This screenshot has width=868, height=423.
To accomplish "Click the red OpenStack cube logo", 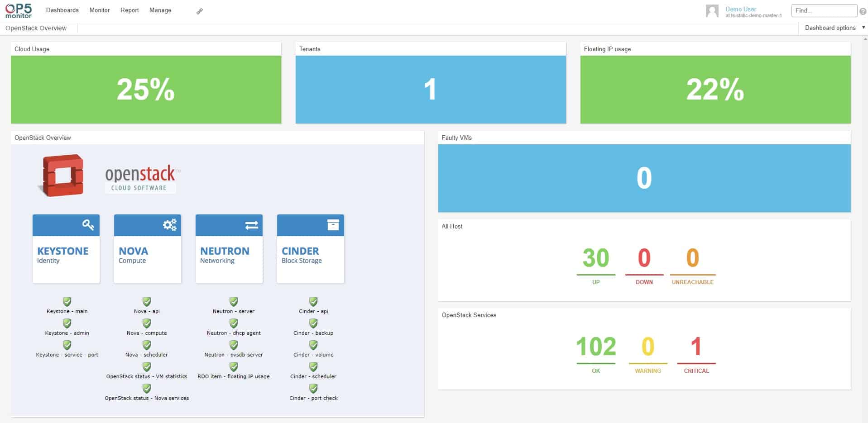I will pos(62,176).
